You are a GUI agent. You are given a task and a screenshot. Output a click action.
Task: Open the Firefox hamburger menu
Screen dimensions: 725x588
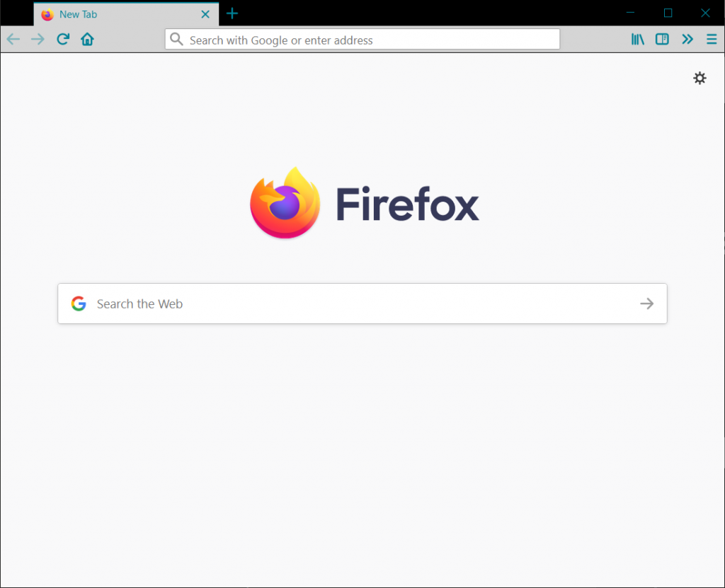click(712, 39)
